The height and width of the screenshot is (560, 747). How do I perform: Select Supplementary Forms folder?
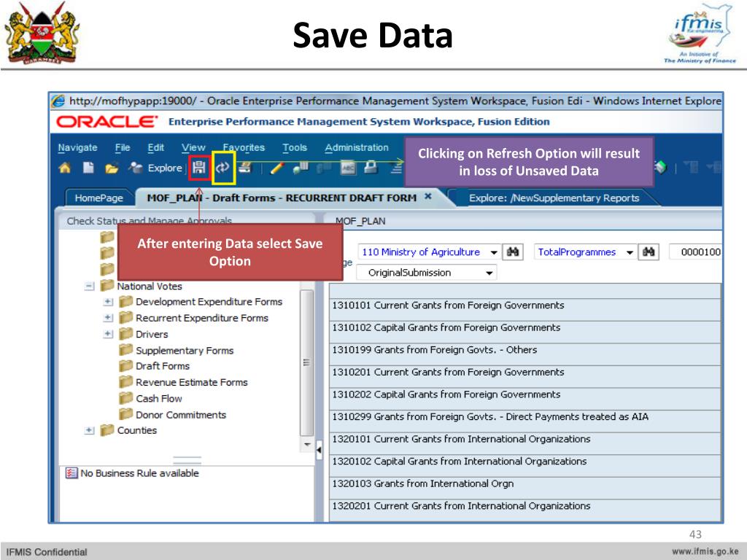[185, 351]
